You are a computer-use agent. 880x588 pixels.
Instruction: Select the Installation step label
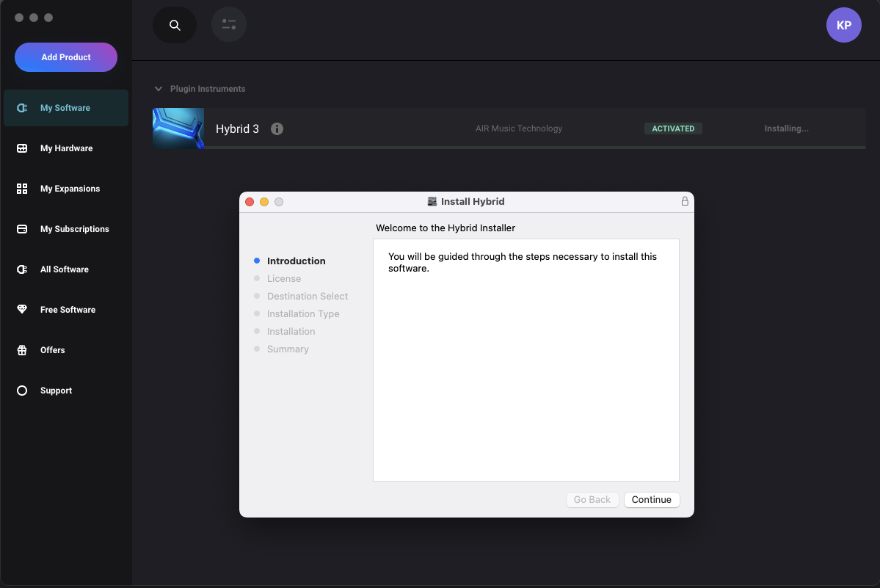pyautogui.click(x=291, y=332)
